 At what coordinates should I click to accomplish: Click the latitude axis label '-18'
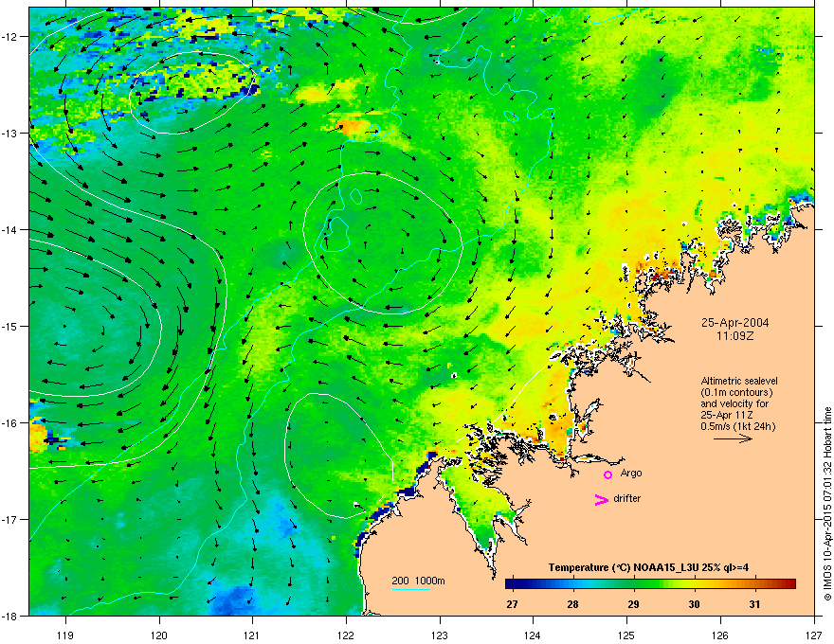click(10, 616)
